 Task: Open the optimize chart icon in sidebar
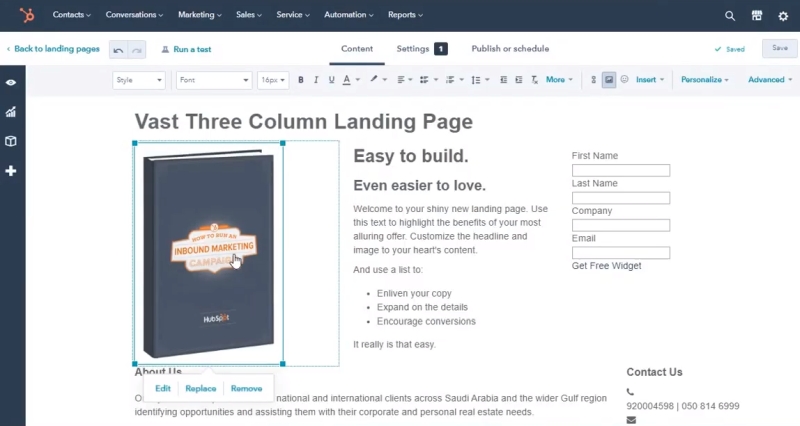11,112
